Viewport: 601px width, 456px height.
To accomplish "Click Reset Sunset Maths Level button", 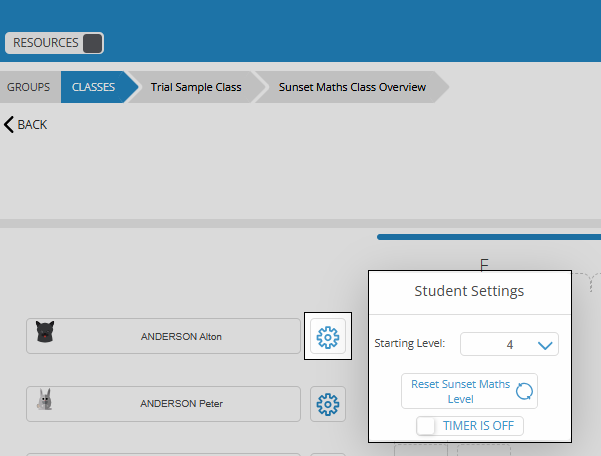I will [469, 391].
